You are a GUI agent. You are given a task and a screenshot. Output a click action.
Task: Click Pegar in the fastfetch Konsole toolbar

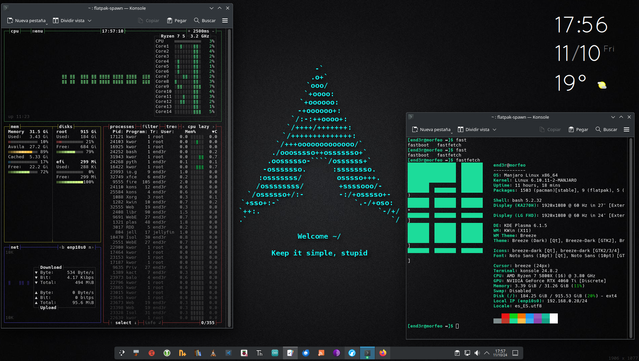point(578,129)
